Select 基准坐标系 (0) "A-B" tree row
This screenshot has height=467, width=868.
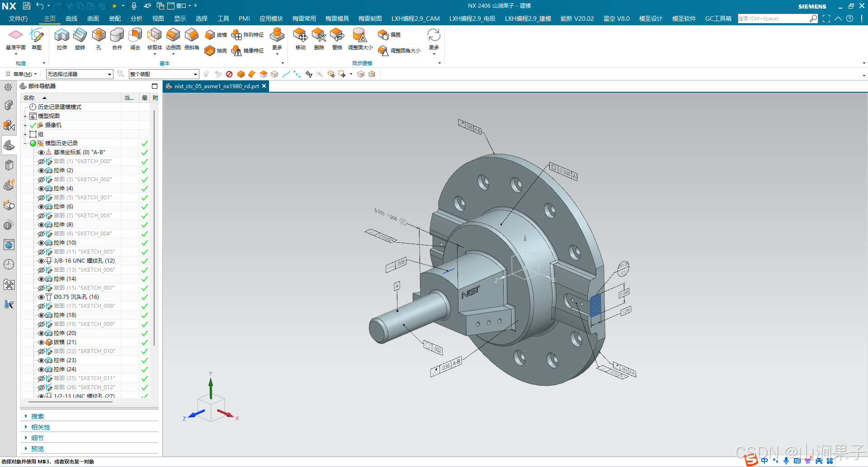(x=80, y=152)
